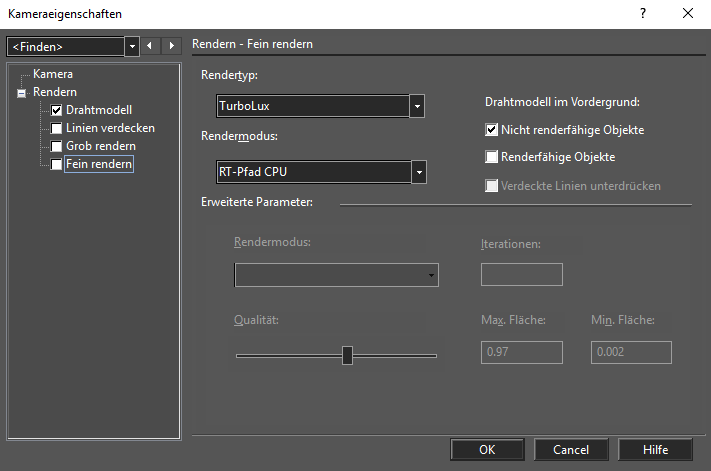Viewport: 711px width, 471px height.
Task: Click the Qualität label
Action: tap(256, 320)
